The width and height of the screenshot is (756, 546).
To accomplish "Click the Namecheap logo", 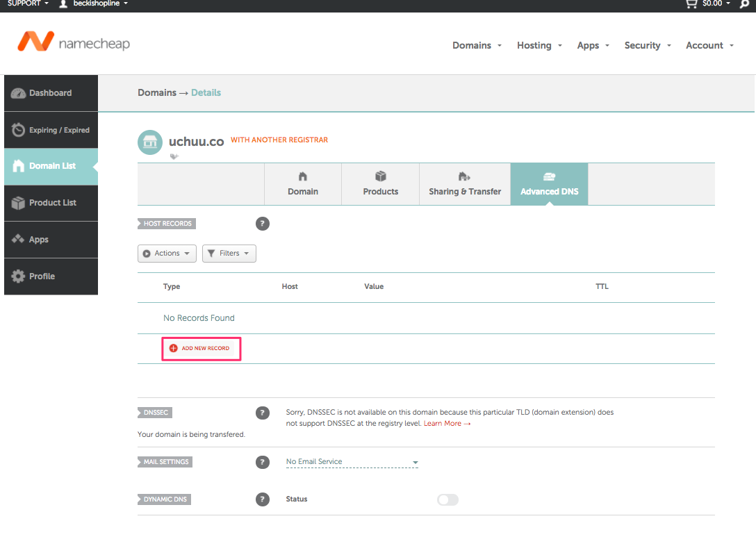I will tap(74, 42).
